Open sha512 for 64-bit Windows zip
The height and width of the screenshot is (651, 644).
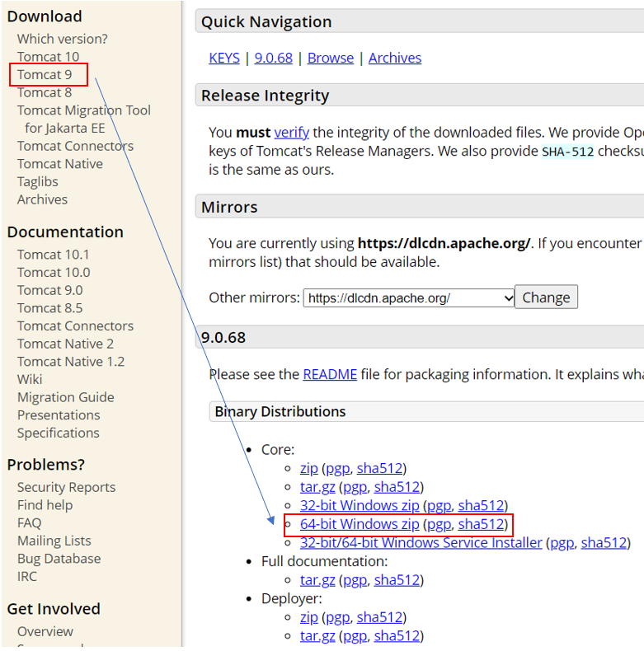[x=481, y=524]
